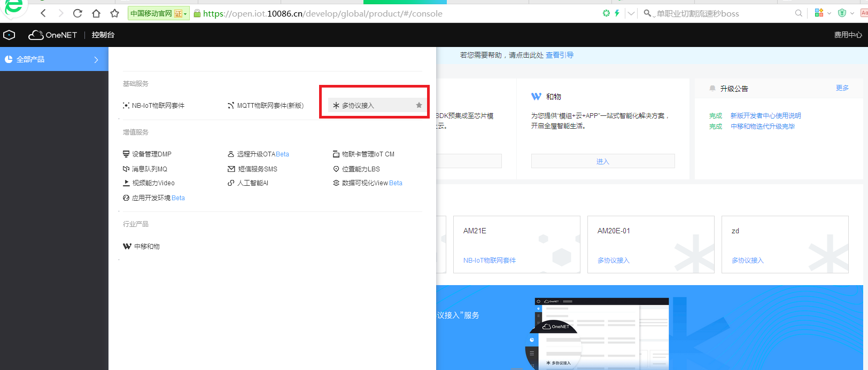
Task: Click the MQTT icon in menu
Action: point(231,106)
